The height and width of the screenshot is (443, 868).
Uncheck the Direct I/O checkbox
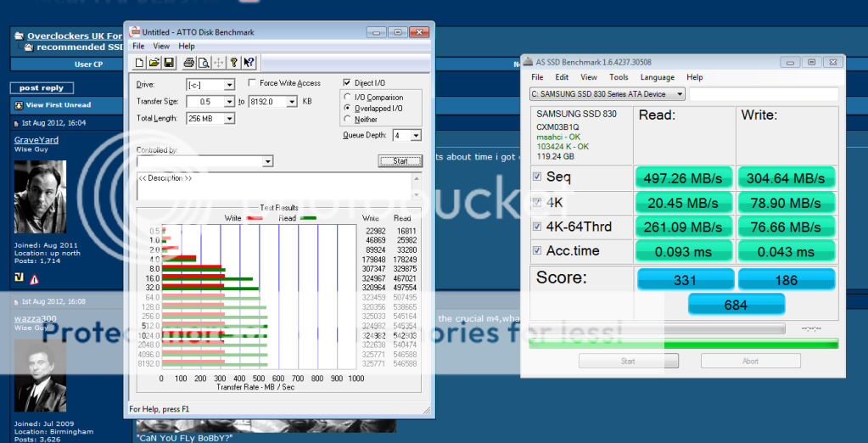[346, 83]
